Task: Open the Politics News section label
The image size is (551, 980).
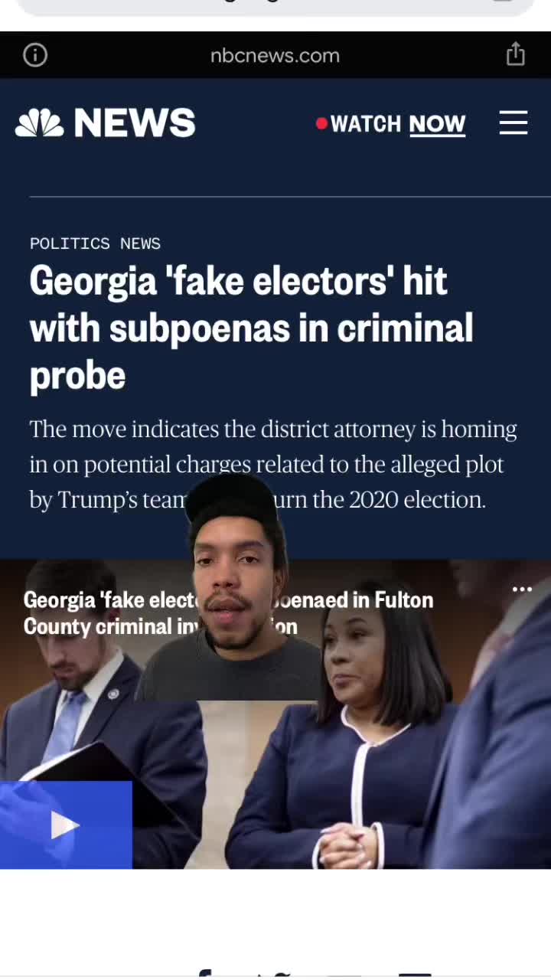Action: click(95, 243)
